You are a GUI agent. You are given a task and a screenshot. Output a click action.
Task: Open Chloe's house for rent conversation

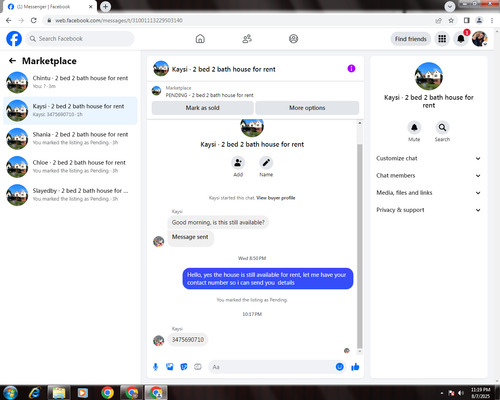(70, 167)
